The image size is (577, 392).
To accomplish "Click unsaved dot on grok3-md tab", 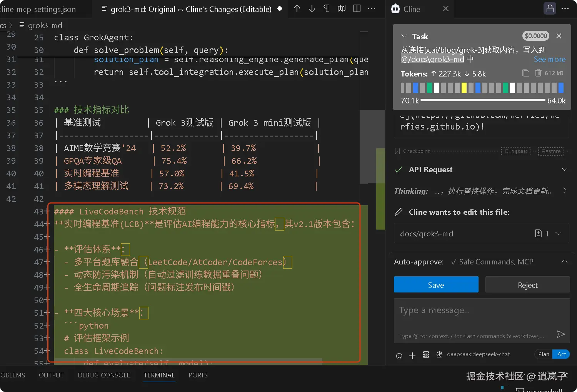I will (x=280, y=8).
